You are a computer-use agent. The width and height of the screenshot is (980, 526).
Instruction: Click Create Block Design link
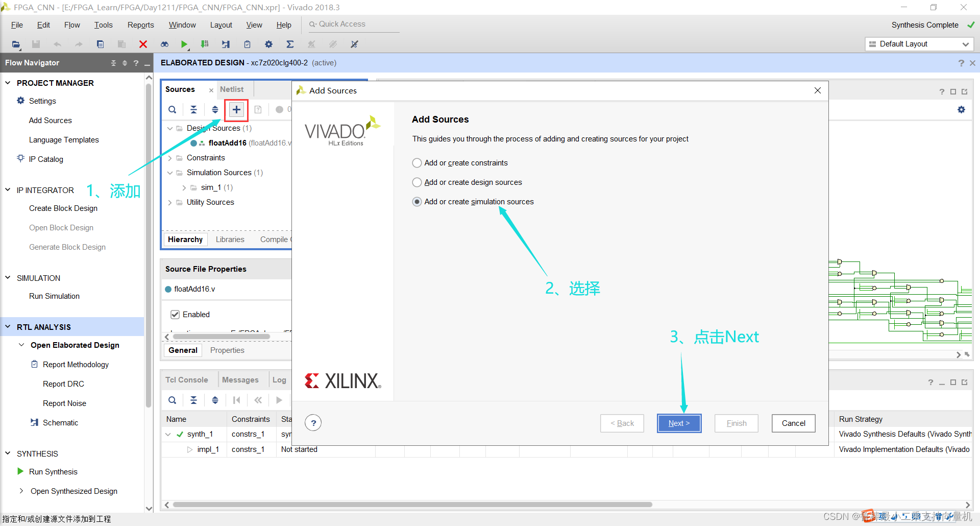click(x=63, y=208)
